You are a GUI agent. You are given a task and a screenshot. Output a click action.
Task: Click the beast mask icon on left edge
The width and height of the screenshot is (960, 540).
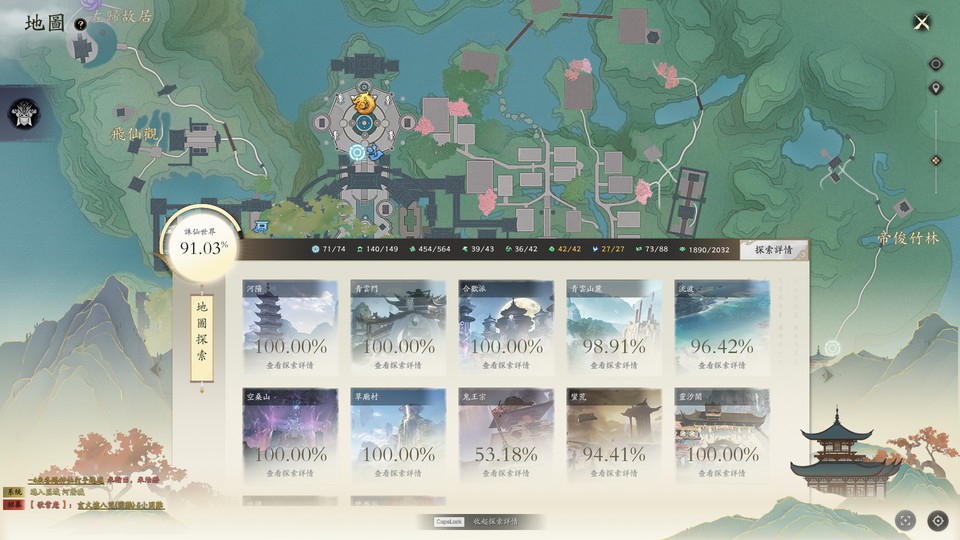[x=24, y=113]
